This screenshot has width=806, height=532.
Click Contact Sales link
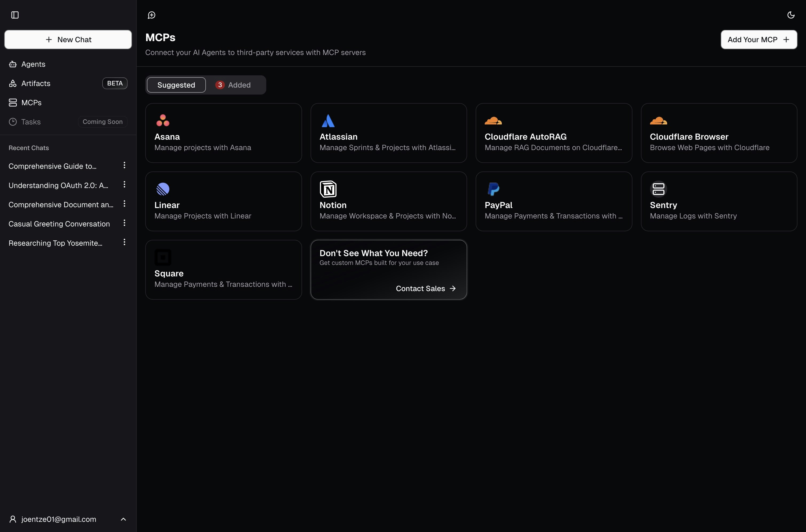pyautogui.click(x=420, y=288)
